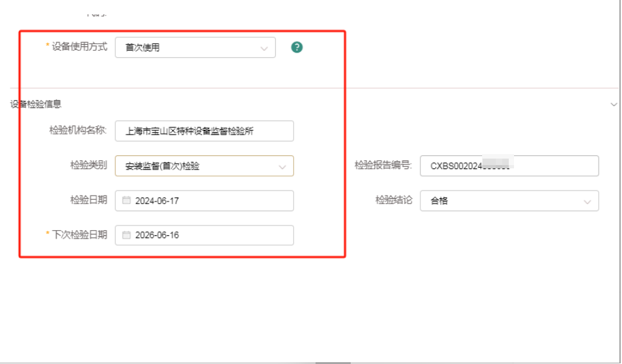The width and height of the screenshot is (622, 364).
Task: Click the green help question mark icon
Action: (x=297, y=47)
